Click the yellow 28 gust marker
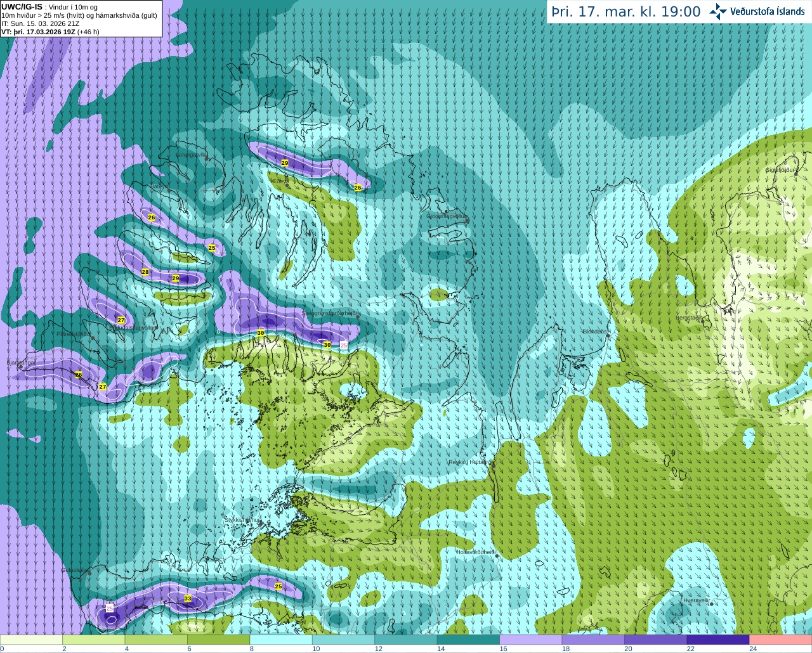812x653 pixels. tap(145, 272)
